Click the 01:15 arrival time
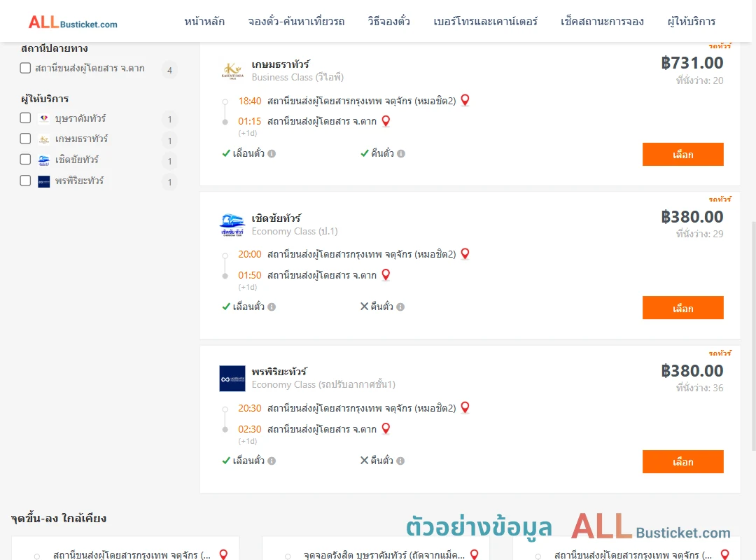The image size is (756, 560). click(250, 121)
